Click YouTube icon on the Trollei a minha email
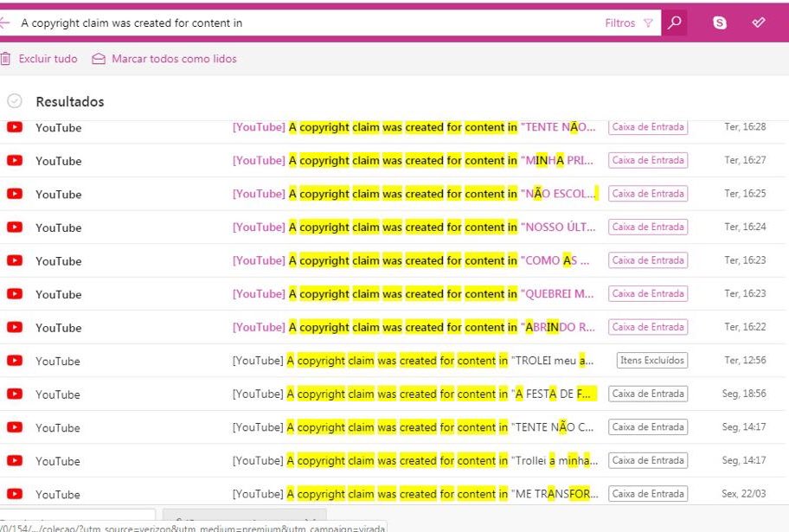The width and height of the screenshot is (789, 532). pyautogui.click(x=15, y=460)
